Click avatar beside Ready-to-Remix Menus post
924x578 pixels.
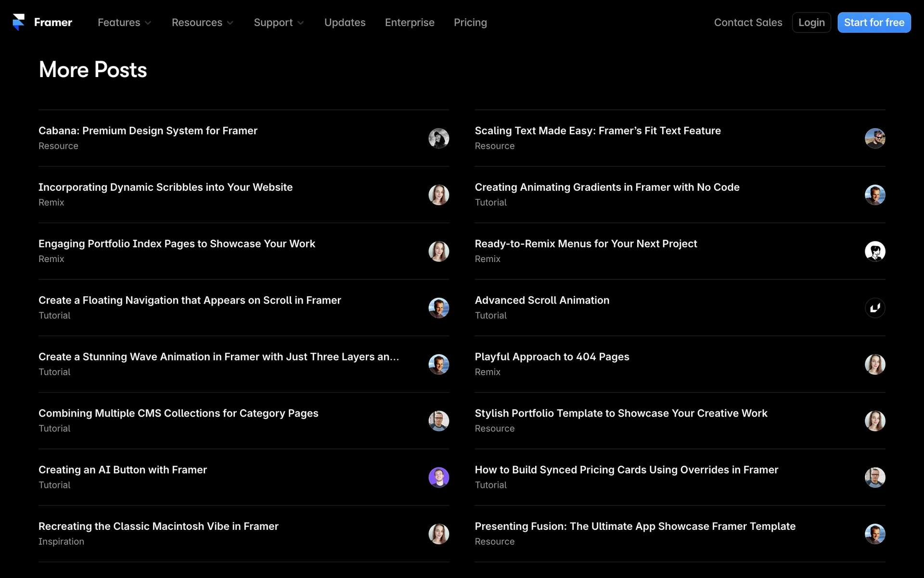(x=874, y=251)
